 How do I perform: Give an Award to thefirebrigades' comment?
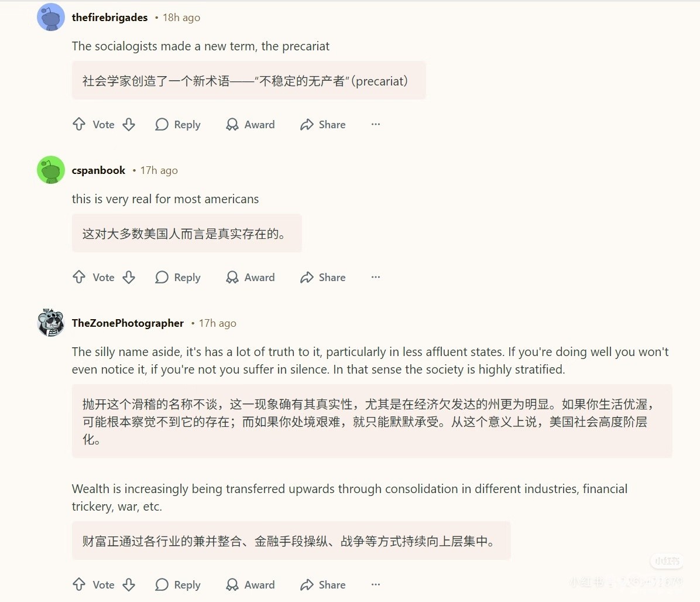point(251,124)
